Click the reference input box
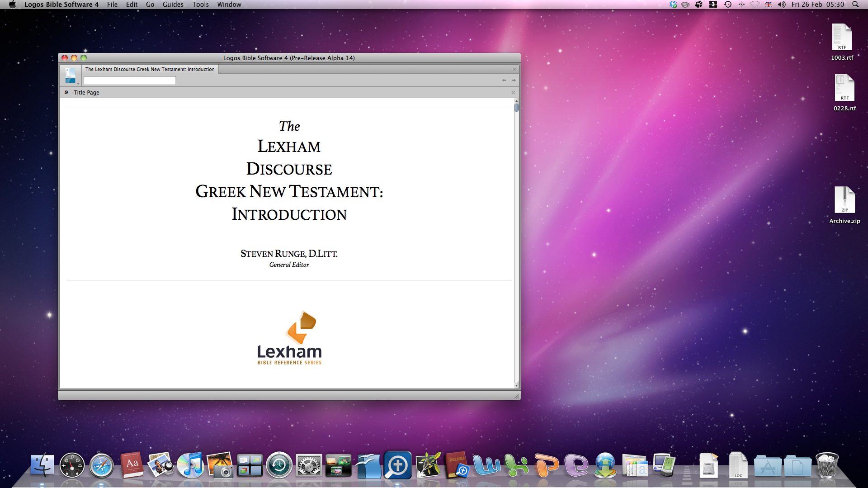Image resolution: width=868 pixels, height=488 pixels. click(x=129, y=81)
